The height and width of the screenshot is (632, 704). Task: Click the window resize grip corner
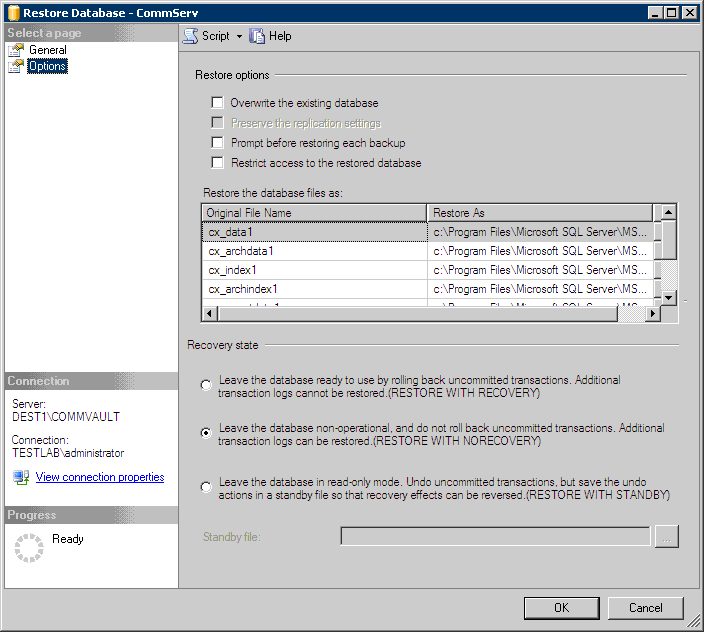click(694, 622)
